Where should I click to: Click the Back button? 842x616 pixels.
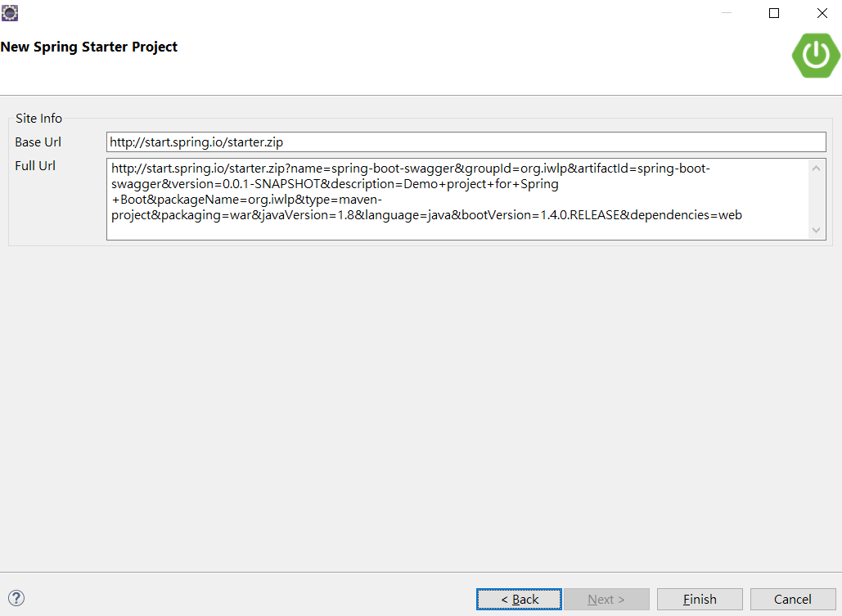pos(519,599)
